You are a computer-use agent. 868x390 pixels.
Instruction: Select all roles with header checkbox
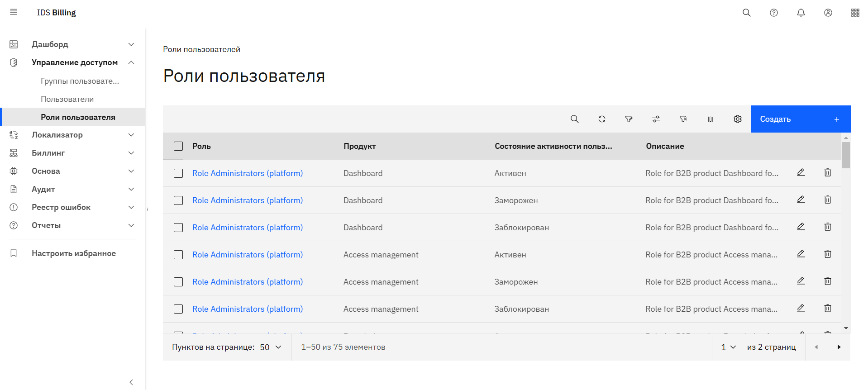pyautogui.click(x=178, y=146)
